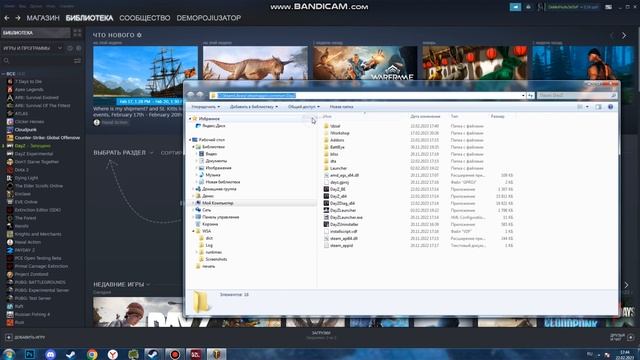Toggle the Explorer preview pane icon
This screenshot has width=640, height=360.
(598, 107)
